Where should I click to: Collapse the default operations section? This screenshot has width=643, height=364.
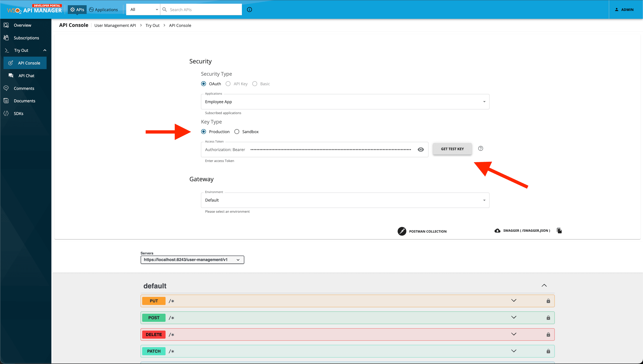click(544, 286)
